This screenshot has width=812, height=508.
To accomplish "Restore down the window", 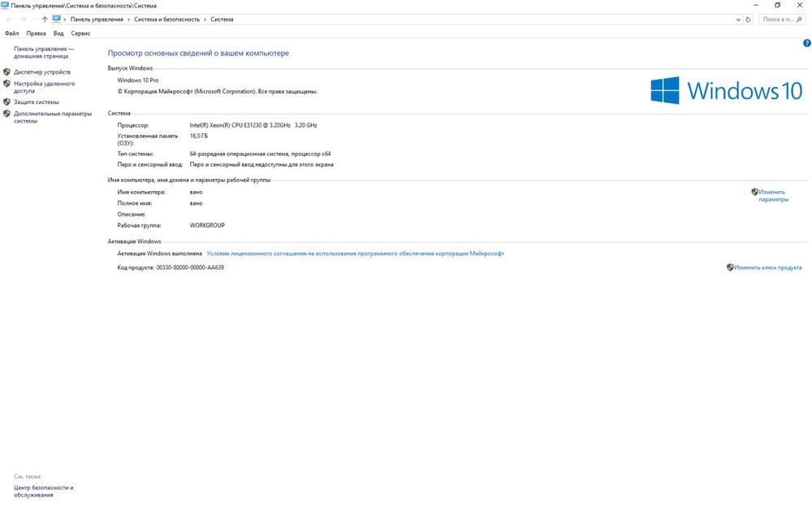I will (777, 5).
